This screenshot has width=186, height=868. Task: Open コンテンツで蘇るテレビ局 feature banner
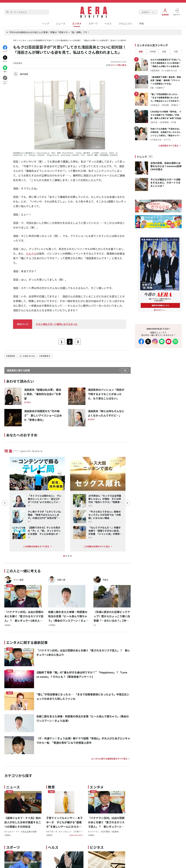click(37, 474)
